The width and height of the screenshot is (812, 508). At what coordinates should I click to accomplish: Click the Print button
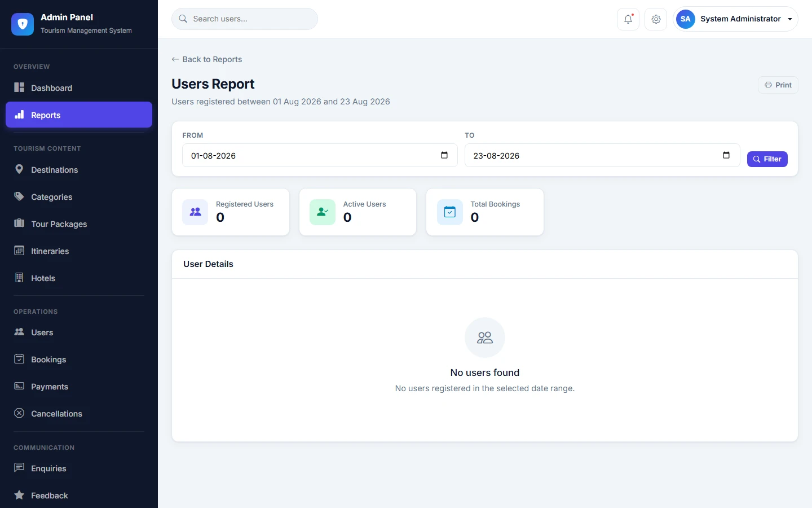point(778,85)
